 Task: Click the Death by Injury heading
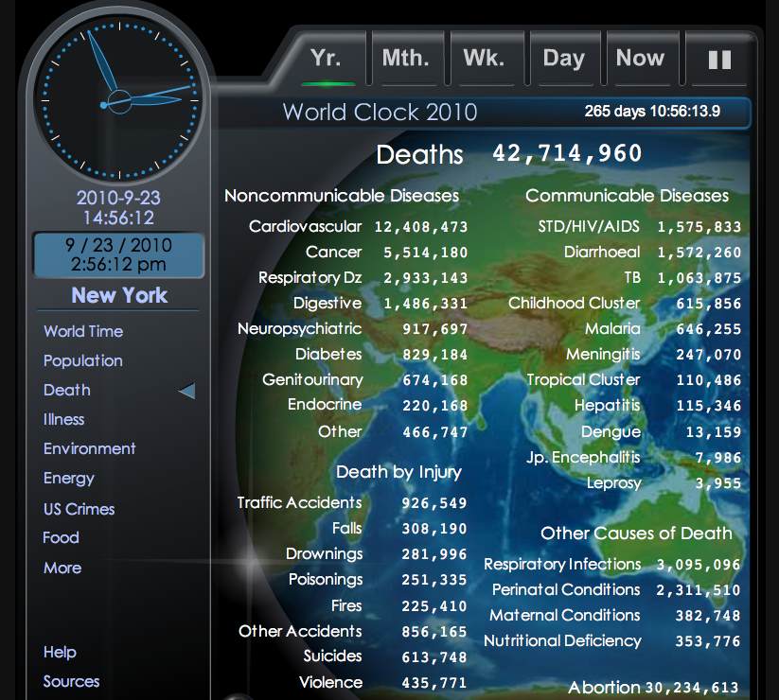coord(398,472)
